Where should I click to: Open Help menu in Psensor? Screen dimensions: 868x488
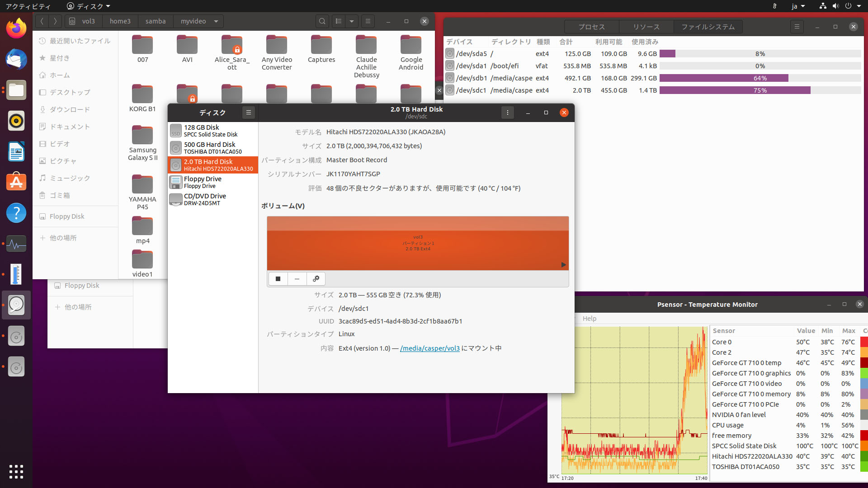590,319
